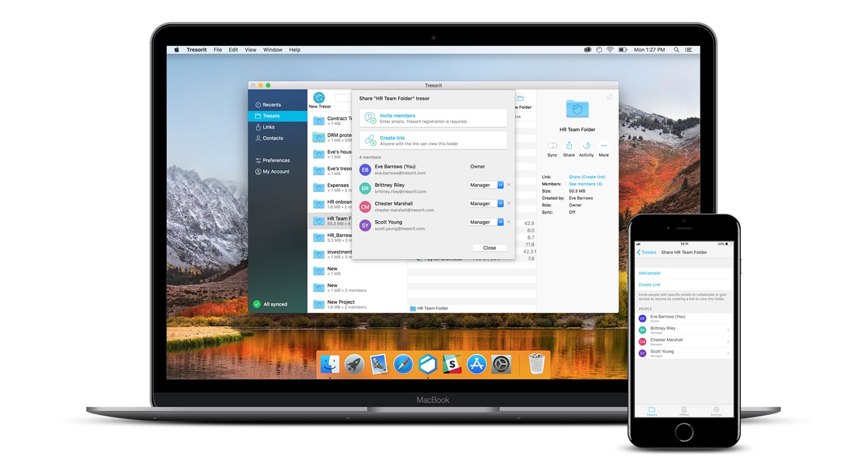This screenshot has width=868, height=463.
Task: Open System Preferences gear in Dock
Action: [501, 365]
